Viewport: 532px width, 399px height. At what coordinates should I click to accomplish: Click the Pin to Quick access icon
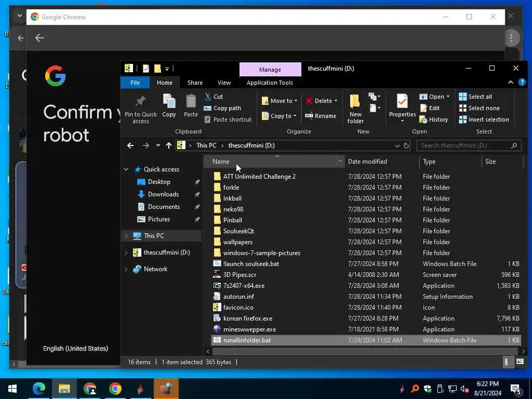pos(140,101)
